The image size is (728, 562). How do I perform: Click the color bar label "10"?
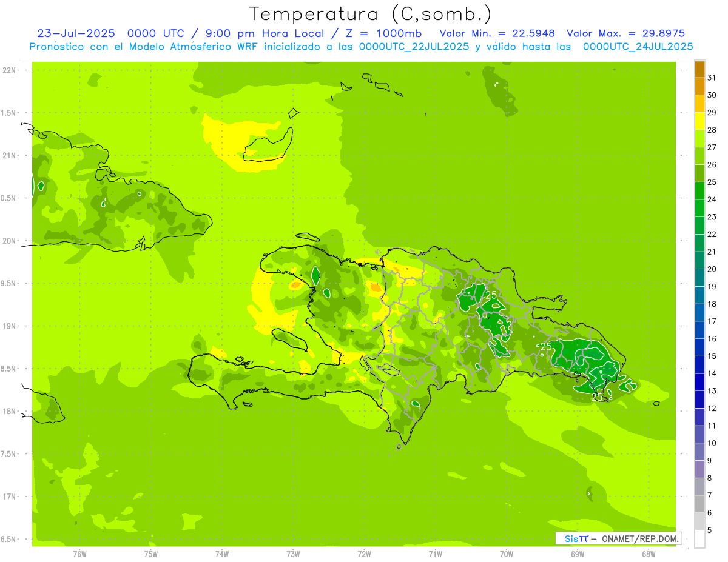point(712,443)
